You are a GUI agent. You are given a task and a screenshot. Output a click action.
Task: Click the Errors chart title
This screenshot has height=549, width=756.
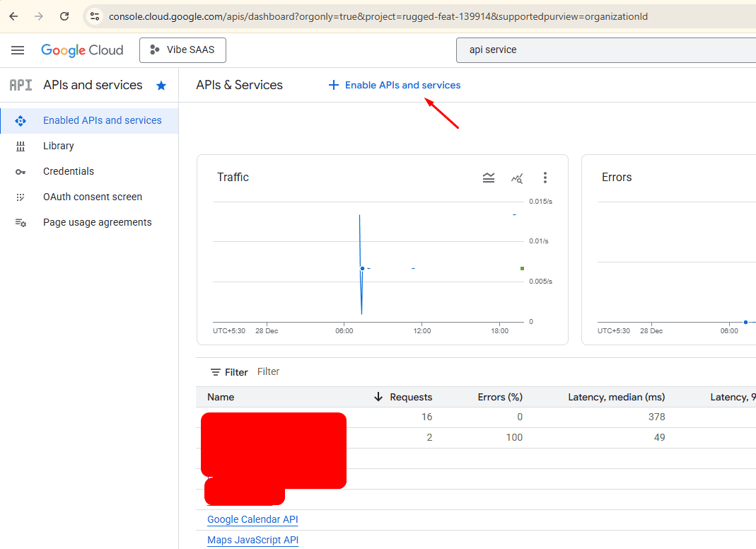[x=617, y=178]
